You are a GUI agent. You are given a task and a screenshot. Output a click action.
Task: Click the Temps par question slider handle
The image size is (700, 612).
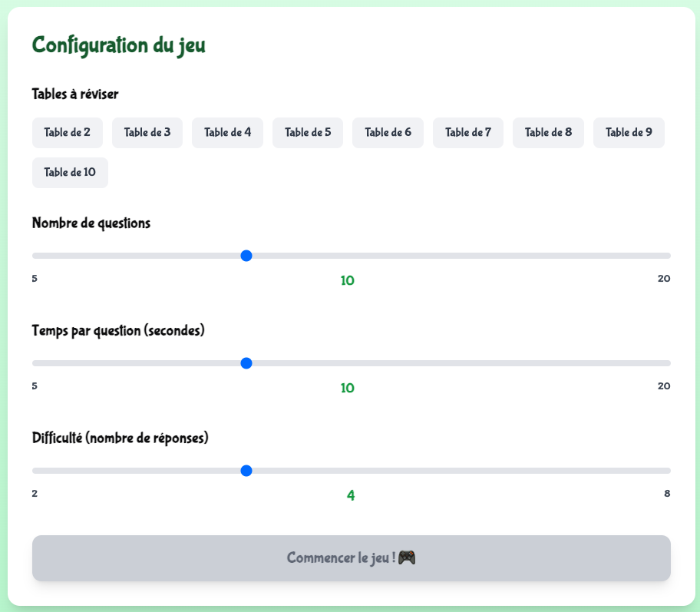(x=246, y=363)
